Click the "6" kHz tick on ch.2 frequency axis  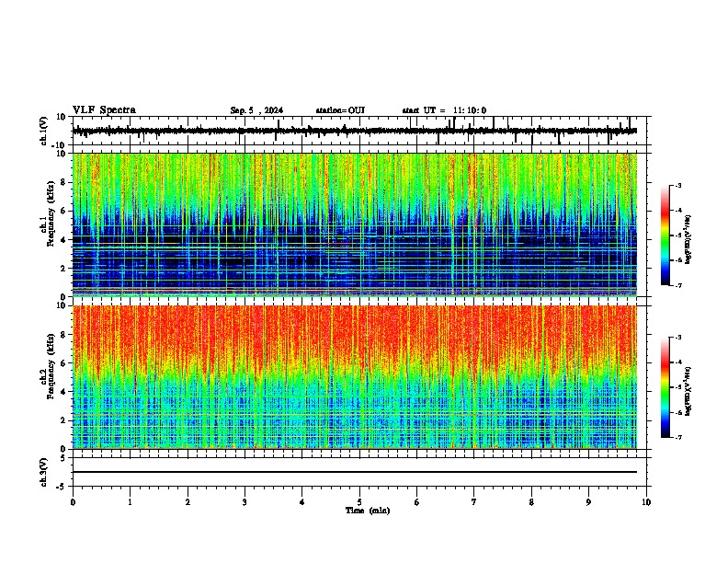[x=64, y=362]
